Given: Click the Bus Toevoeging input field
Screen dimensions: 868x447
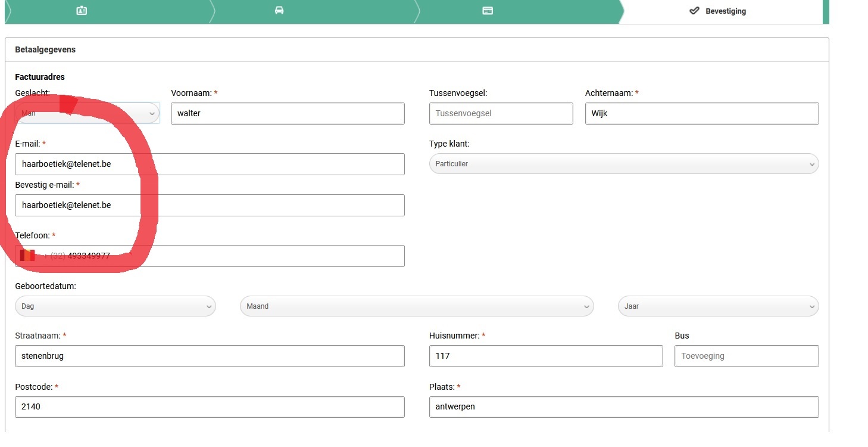Looking at the screenshot, I should pyautogui.click(x=746, y=356).
